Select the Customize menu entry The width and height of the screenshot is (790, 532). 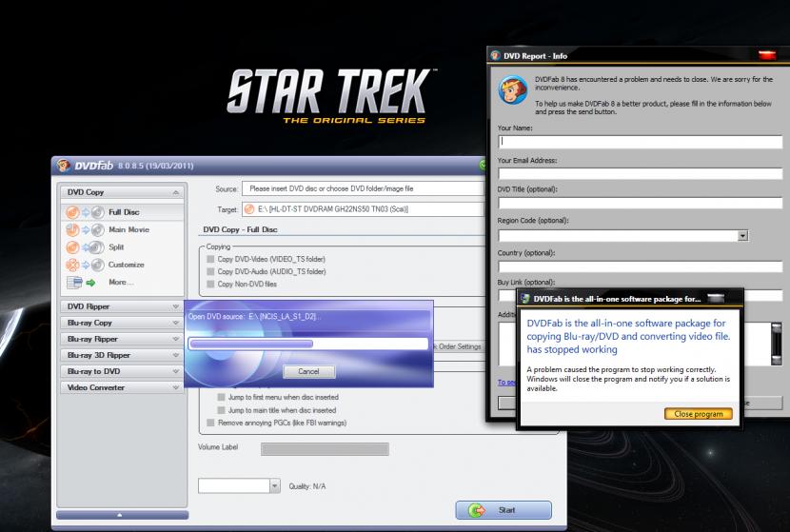[127, 265]
